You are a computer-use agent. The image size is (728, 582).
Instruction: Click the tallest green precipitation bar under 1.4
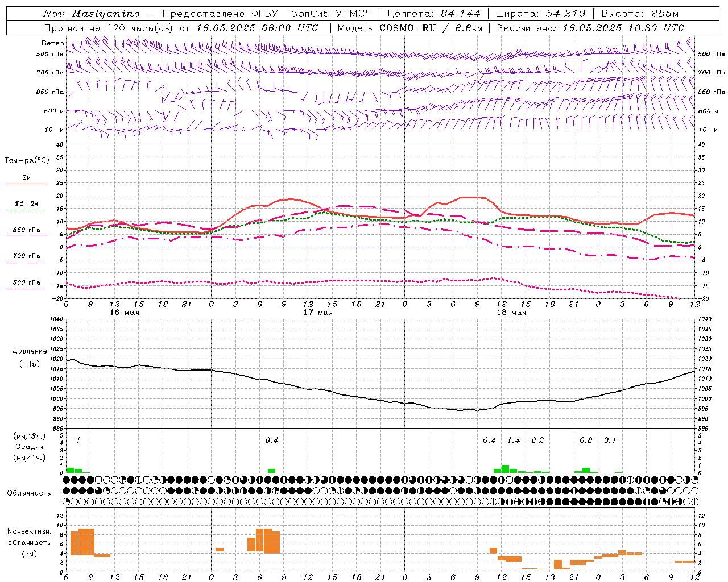point(505,469)
